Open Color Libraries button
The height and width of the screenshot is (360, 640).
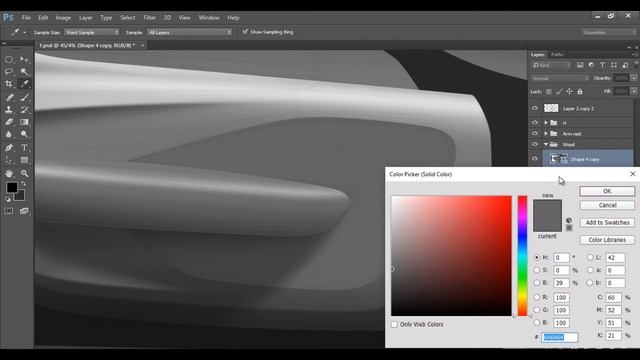click(x=607, y=240)
